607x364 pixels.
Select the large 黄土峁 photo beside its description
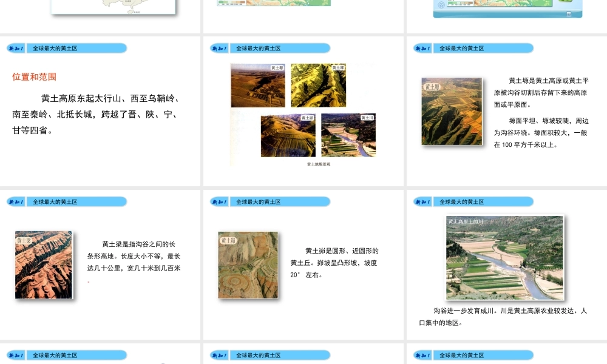[x=248, y=265]
